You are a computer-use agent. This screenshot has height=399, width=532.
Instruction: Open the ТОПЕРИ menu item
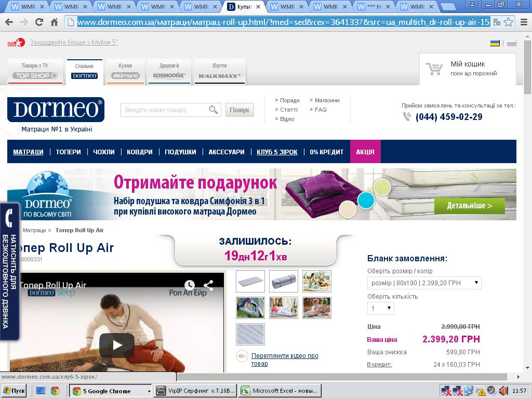click(x=68, y=152)
